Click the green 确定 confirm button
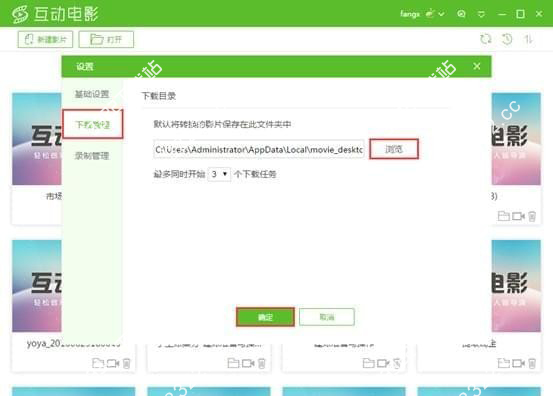Screen dimensions: 553x396 coord(265,317)
